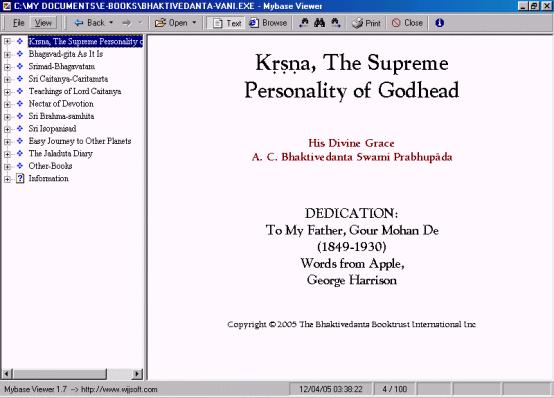Select Easy Journey to Other Planets
The image size is (554, 398).
point(80,141)
